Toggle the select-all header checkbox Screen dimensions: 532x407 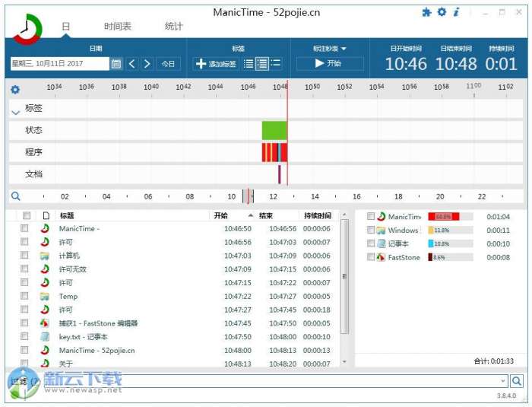click(x=27, y=215)
